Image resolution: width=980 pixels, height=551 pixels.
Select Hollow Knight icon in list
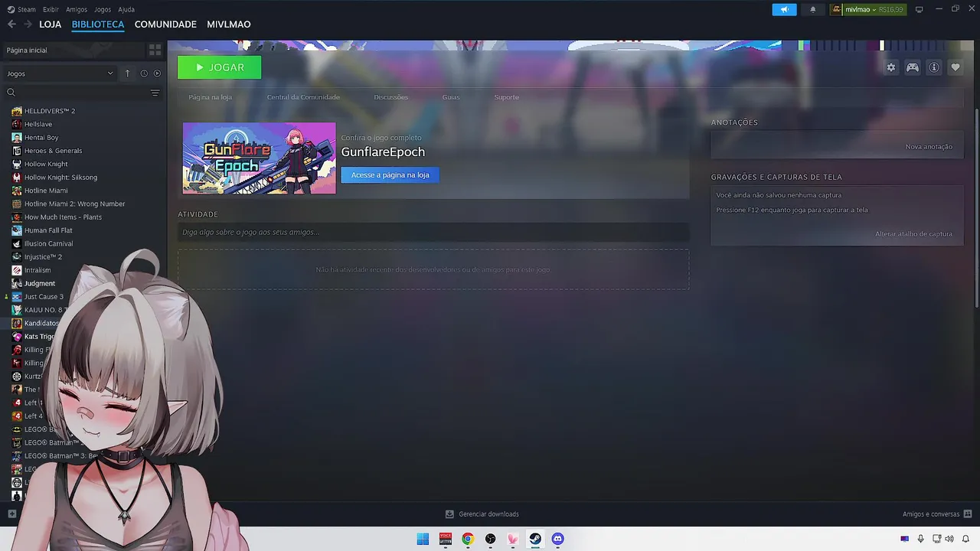tap(17, 164)
